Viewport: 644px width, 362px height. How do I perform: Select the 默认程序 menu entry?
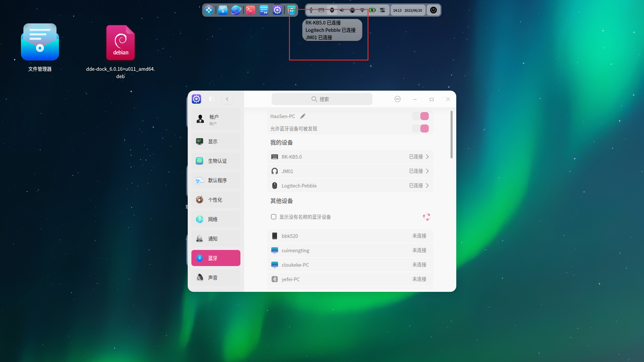click(199, 180)
